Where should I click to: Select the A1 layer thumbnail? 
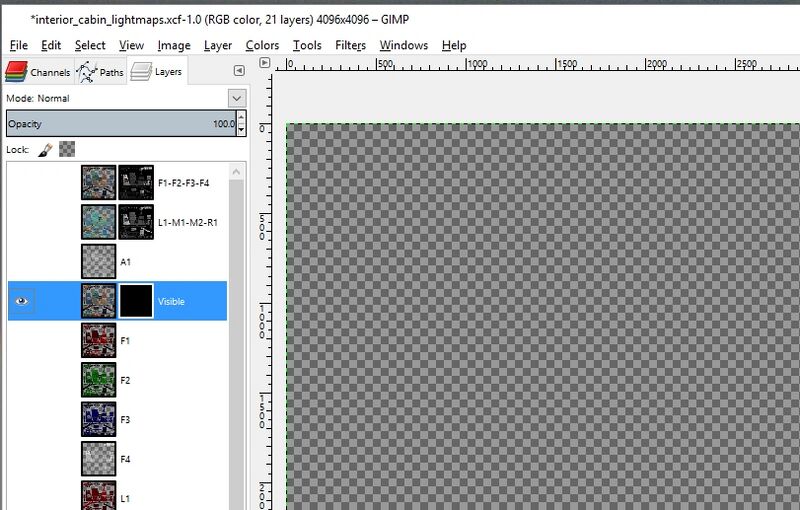pos(98,262)
